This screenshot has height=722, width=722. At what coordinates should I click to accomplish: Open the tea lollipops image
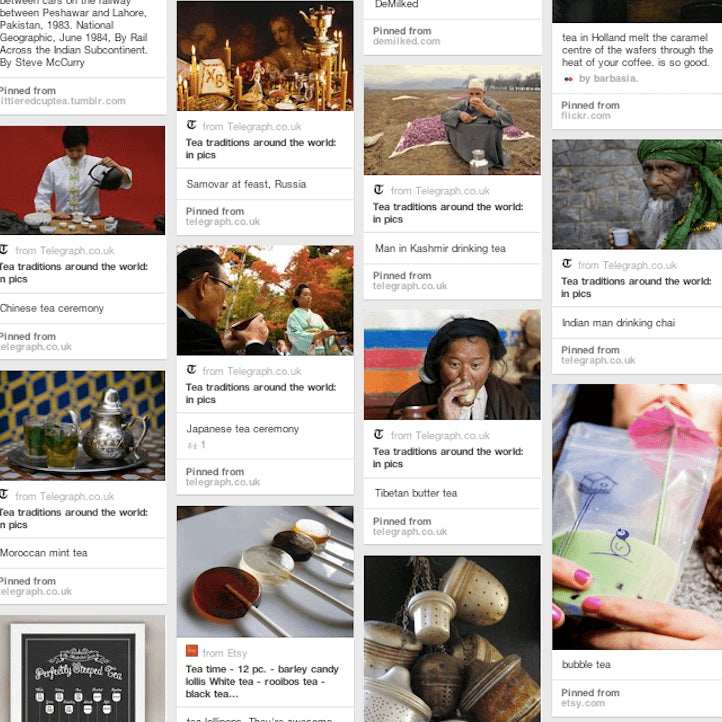pos(265,571)
